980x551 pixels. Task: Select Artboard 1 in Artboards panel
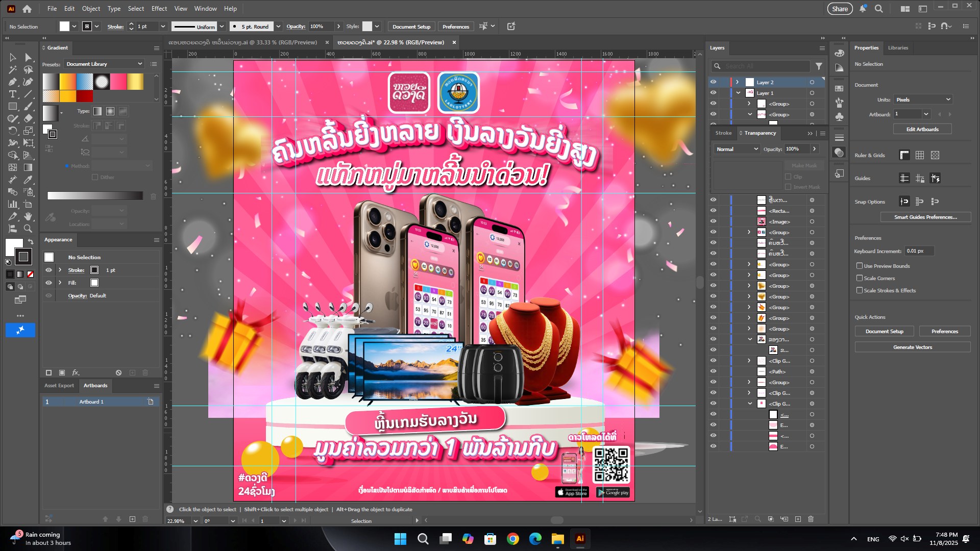tap(91, 402)
